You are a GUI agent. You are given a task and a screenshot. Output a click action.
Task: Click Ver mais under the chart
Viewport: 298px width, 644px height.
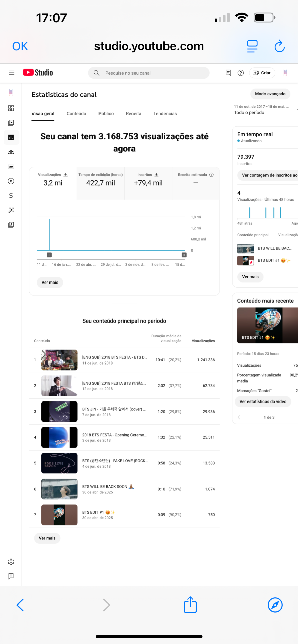point(50,283)
